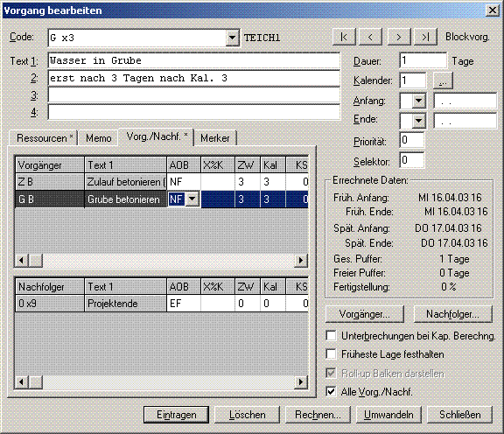This screenshot has height=434, width=504.
Task: Click AOB cell 'EF' in Projektende row
Action: click(x=184, y=304)
